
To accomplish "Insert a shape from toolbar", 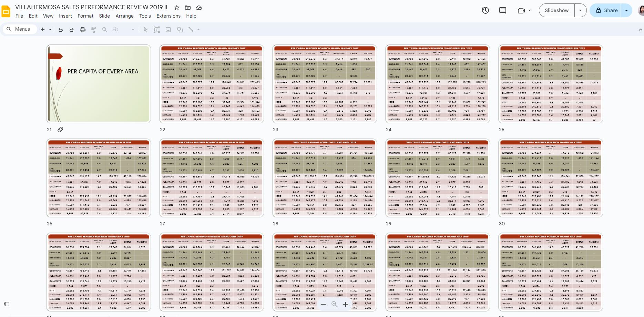I will pyautogui.click(x=180, y=30).
